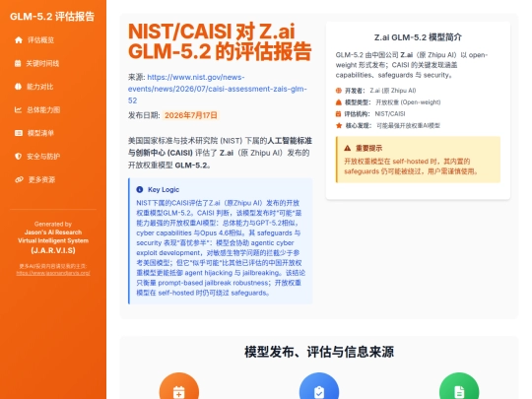The width and height of the screenshot is (532, 399).
Task: Click the star icon beside 核心发现
Action: 339,125
